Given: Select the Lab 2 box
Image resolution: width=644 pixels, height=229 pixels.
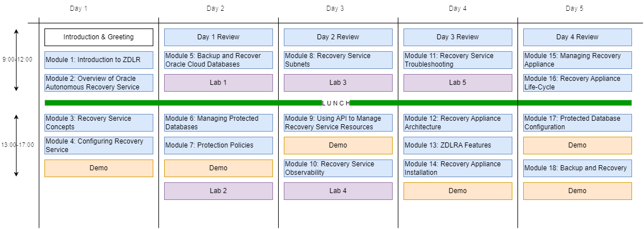Looking at the screenshot, I should pos(218,191).
